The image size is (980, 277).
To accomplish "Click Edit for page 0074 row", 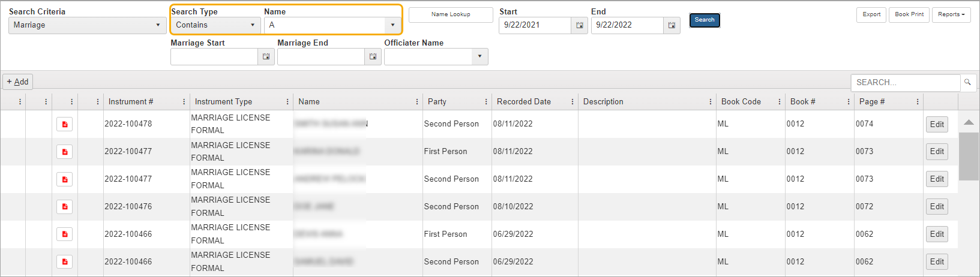I will tap(936, 124).
